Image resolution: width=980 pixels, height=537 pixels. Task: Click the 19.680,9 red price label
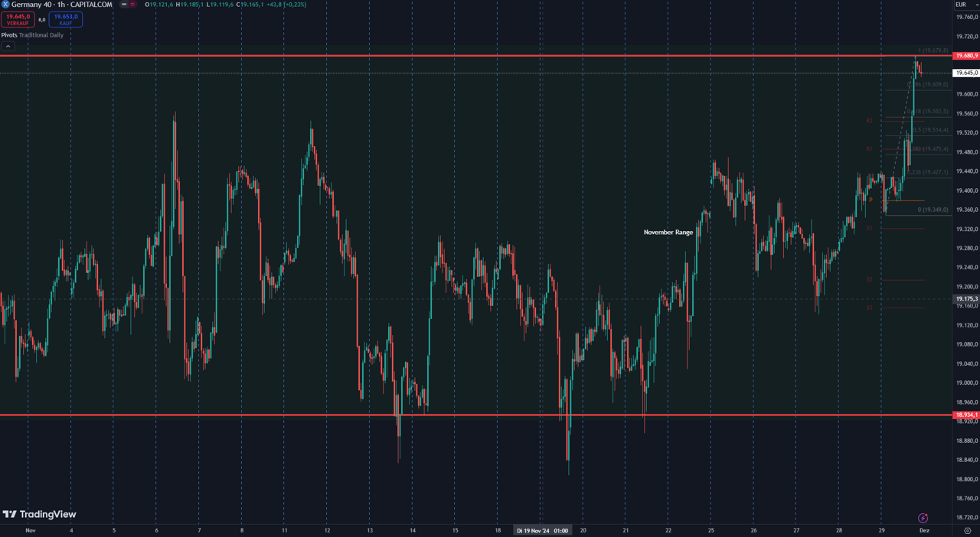point(965,56)
